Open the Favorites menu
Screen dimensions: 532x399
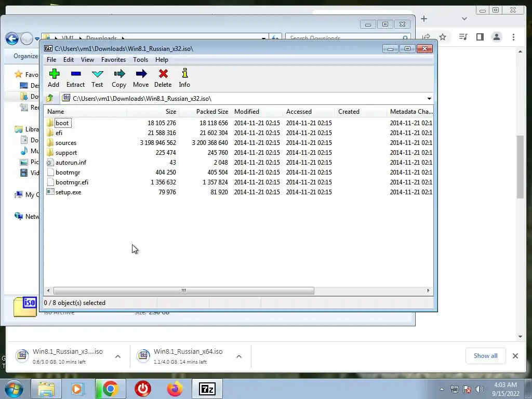tap(114, 60)
